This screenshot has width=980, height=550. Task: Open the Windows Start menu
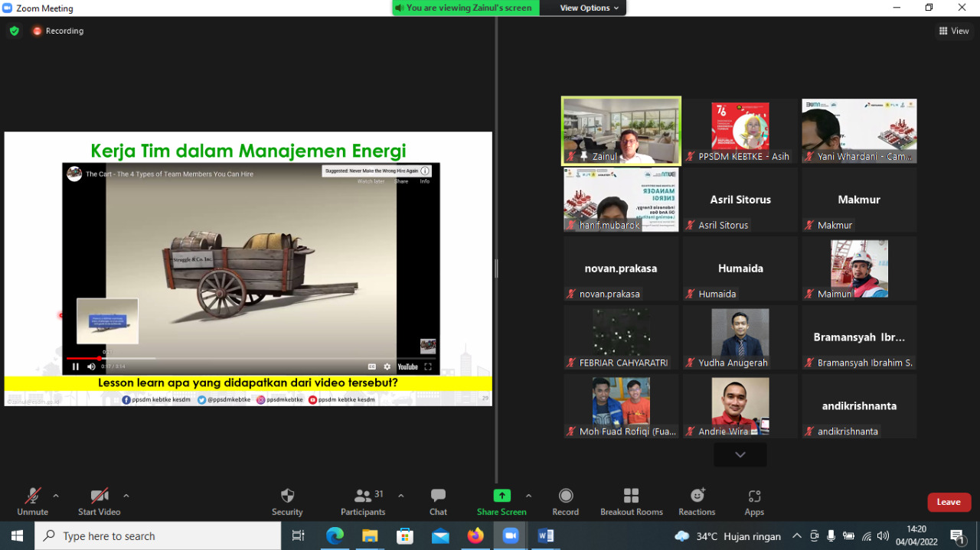click(x=17, y=536)
